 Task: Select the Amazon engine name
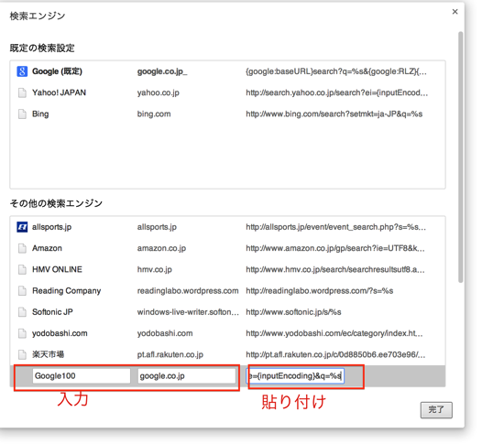pyautogui.click(x=47, y=248)
